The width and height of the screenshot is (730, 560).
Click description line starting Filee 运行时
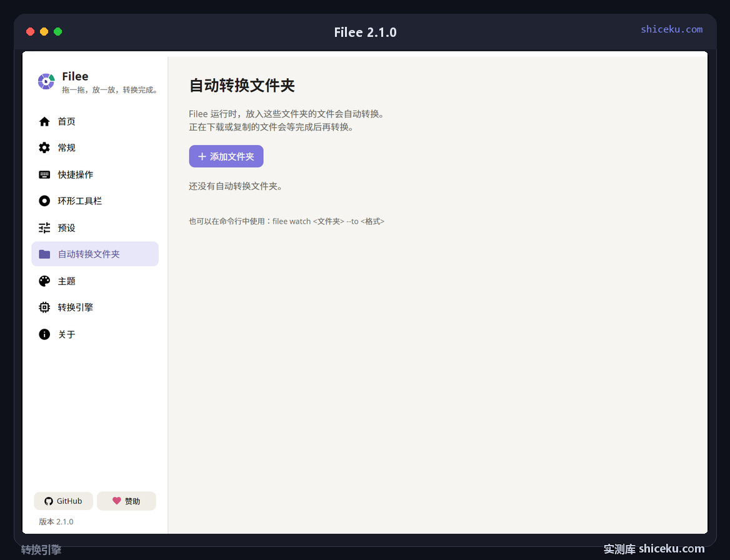(286, 114)
